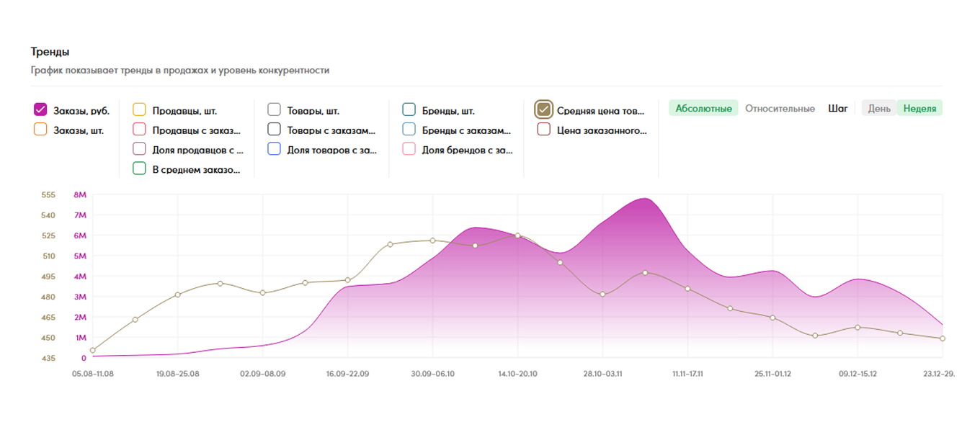Click the price data point at 14.10-20.10
This screenshot has height=422, width=980.
tap(517, 235)
